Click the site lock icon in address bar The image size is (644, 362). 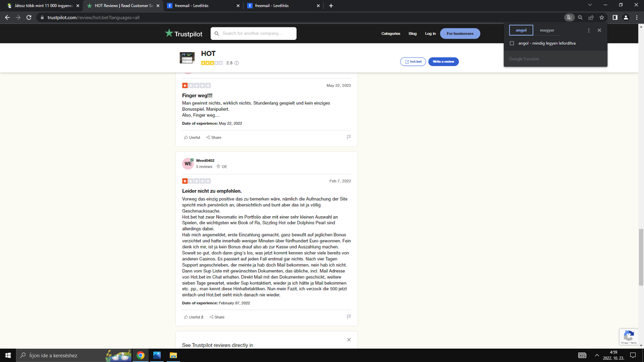(42, 18)
